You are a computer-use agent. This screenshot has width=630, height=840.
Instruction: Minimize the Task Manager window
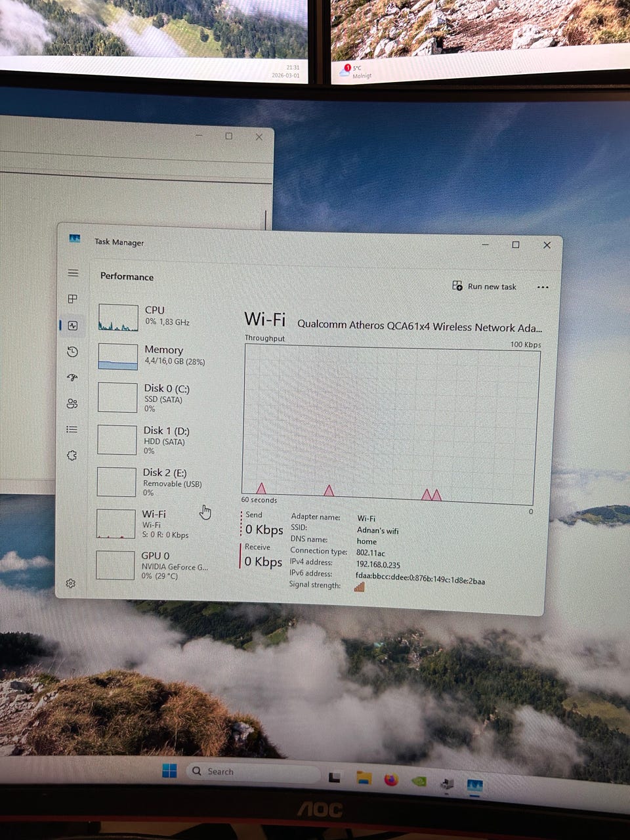(x=486, y=244)
